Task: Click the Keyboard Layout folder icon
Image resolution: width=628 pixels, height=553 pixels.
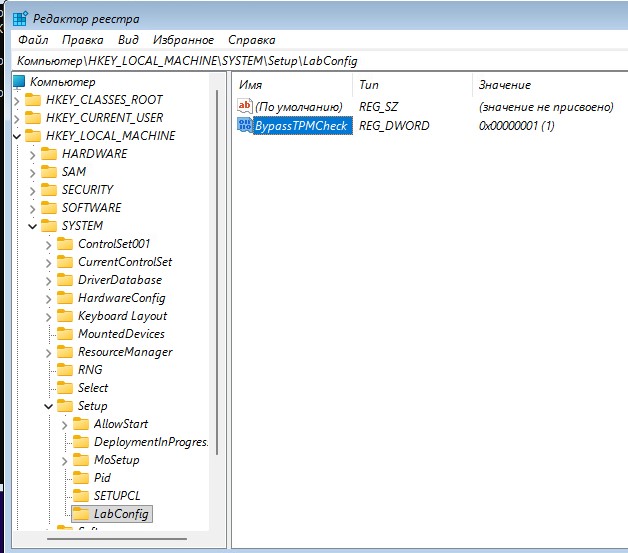Action: [65, 316]
